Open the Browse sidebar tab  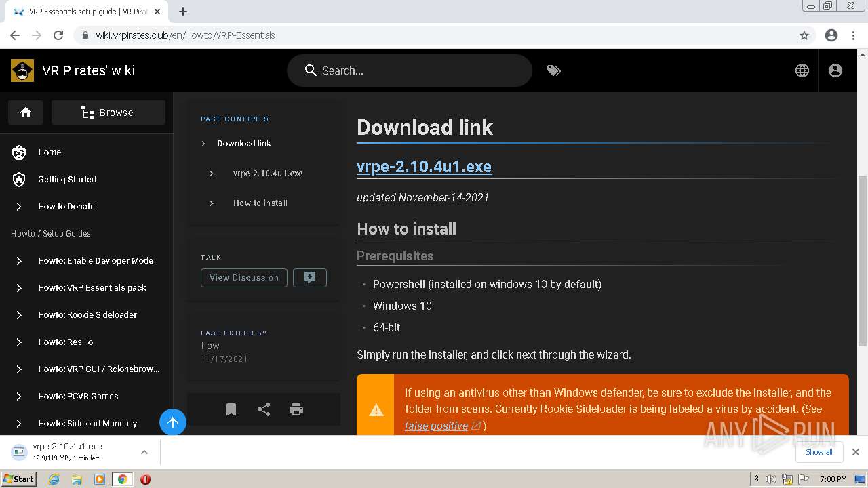(108, 113)
